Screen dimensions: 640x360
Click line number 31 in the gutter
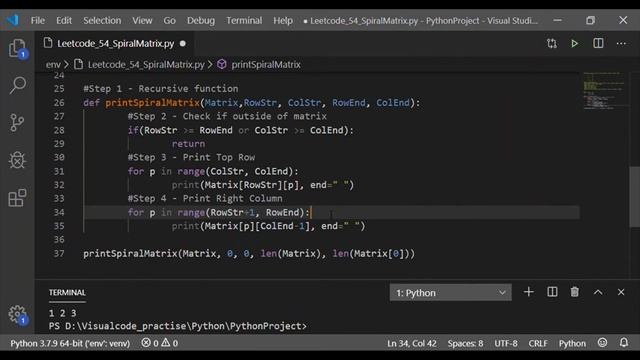[x=59, y=171]
